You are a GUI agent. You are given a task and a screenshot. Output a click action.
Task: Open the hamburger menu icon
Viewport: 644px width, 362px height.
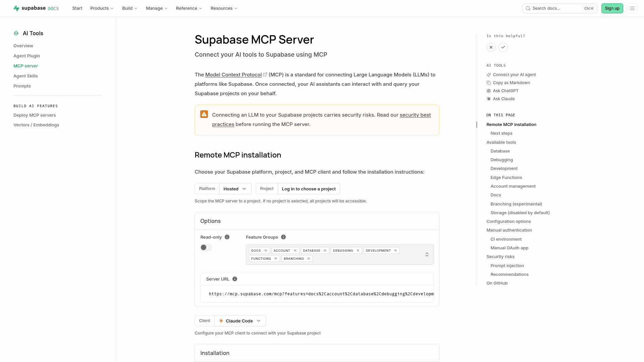click(x=632, y=8)
